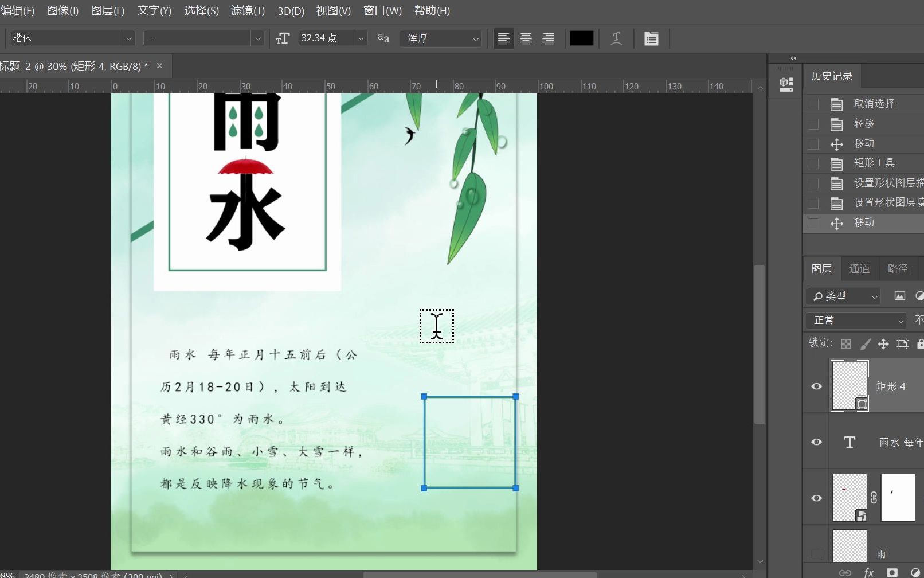Open the 选择 menu

(x=201, y=11)
